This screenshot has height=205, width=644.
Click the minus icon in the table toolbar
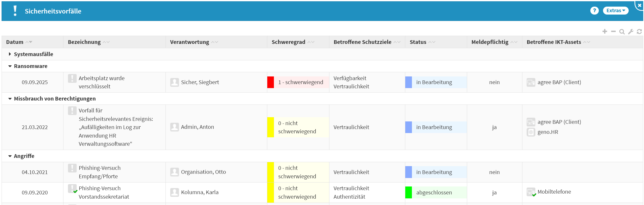tap(613, 31)
